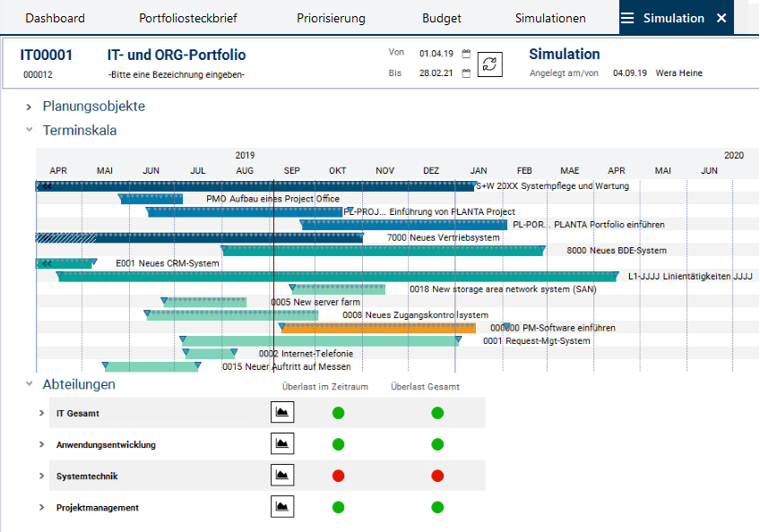Expand the Planungsobjekte section
760x532 pixels.
[x=30, y=107]
